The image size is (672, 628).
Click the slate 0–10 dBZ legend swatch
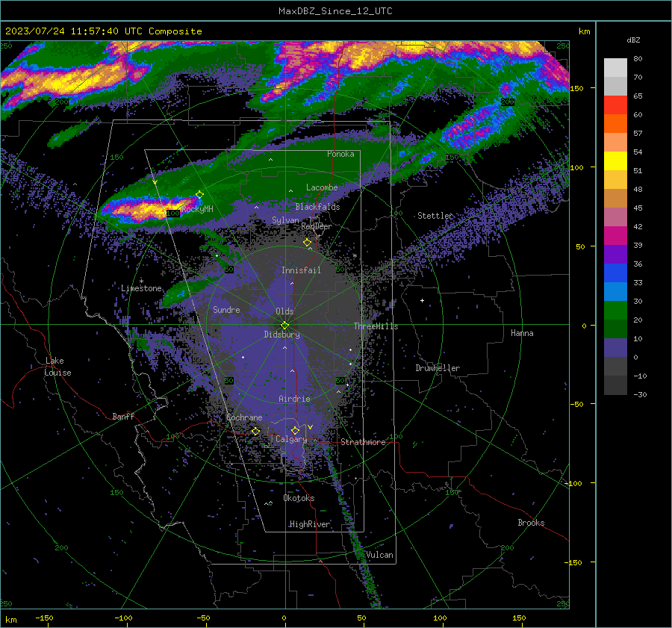[x=615, y=347]
